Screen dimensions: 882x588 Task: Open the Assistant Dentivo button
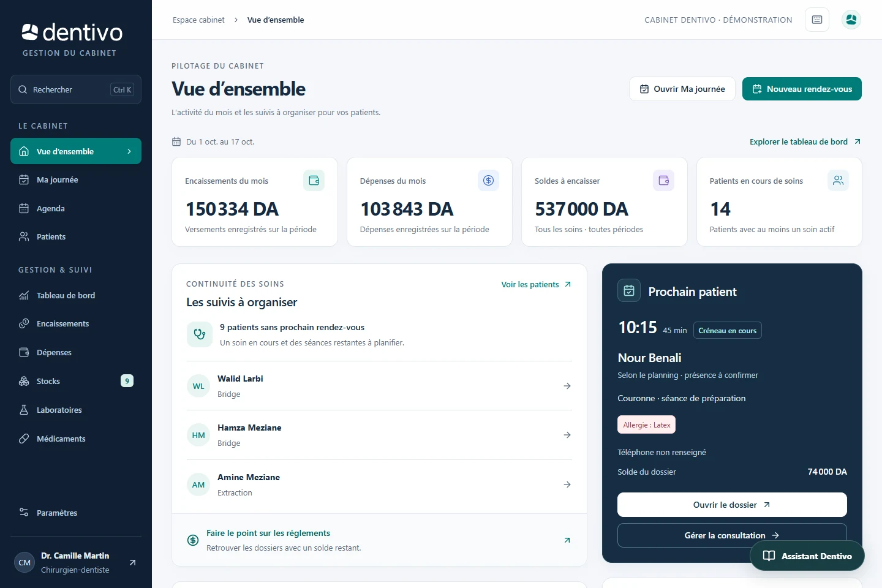pyautogui.click(x=807, y=556)
